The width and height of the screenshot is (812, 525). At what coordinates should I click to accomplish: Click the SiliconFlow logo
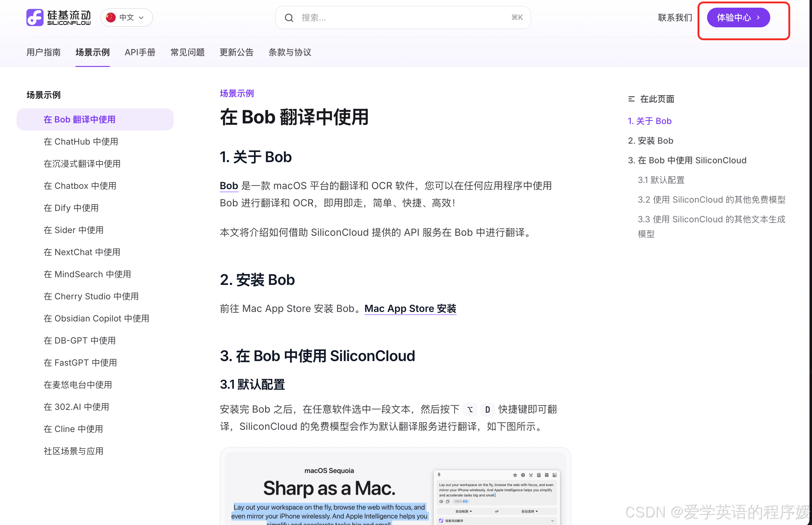tap(58, 17)
